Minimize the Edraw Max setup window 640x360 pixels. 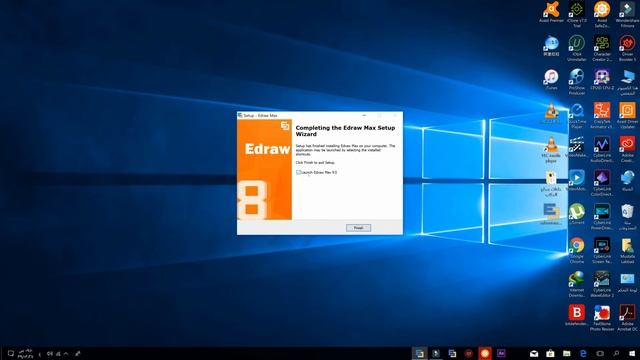364,116
